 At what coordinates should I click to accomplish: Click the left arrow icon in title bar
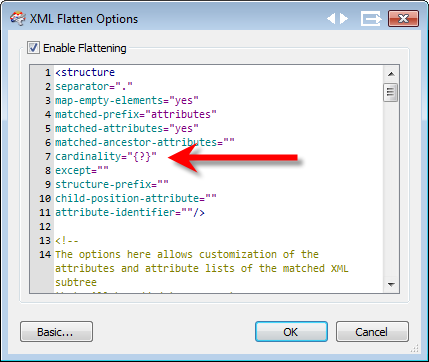(331, 19)
